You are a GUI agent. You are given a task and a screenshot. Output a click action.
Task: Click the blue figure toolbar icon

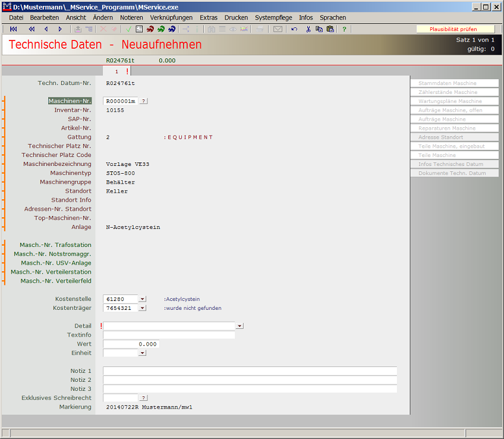coord(172,29)
